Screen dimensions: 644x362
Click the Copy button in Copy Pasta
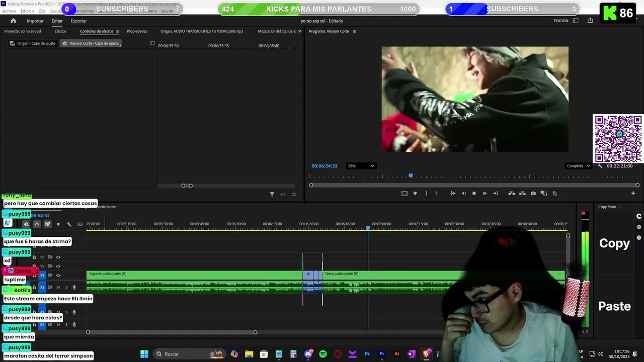click(614, 243)
